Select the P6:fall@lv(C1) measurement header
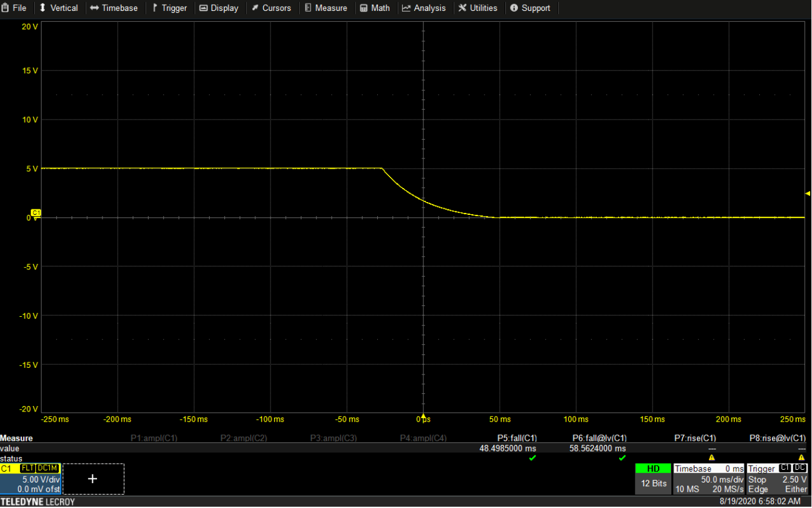 [x=600, y=438]
